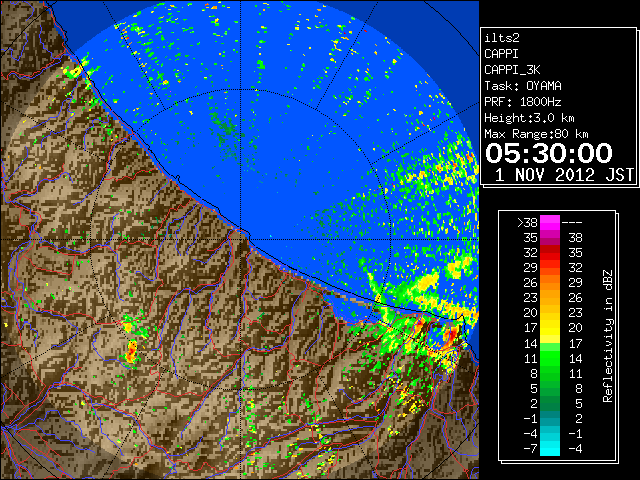Click the CAPPI_3K product label
This screenshot has width=640, height=480.
[x=512, y=70]
